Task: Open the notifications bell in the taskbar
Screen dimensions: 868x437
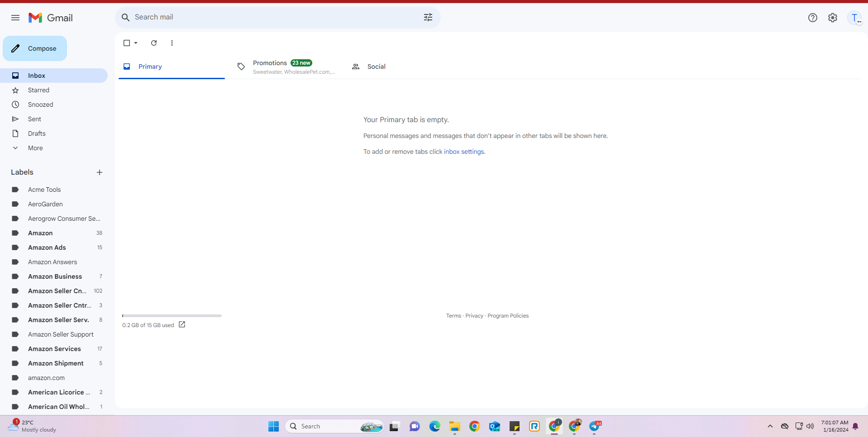Action: click(855, 426)
